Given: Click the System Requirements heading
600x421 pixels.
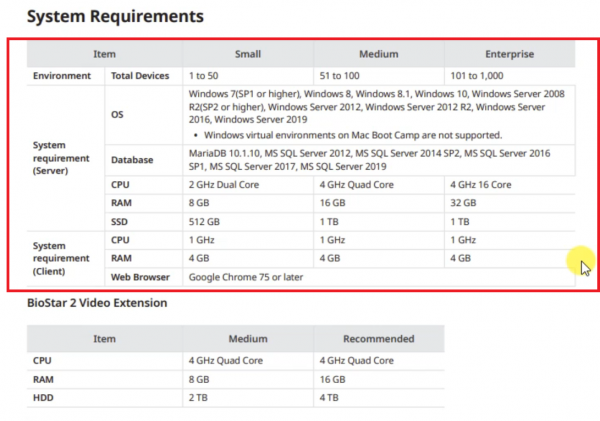Looking at the screenshot, I should pos(115,17).
